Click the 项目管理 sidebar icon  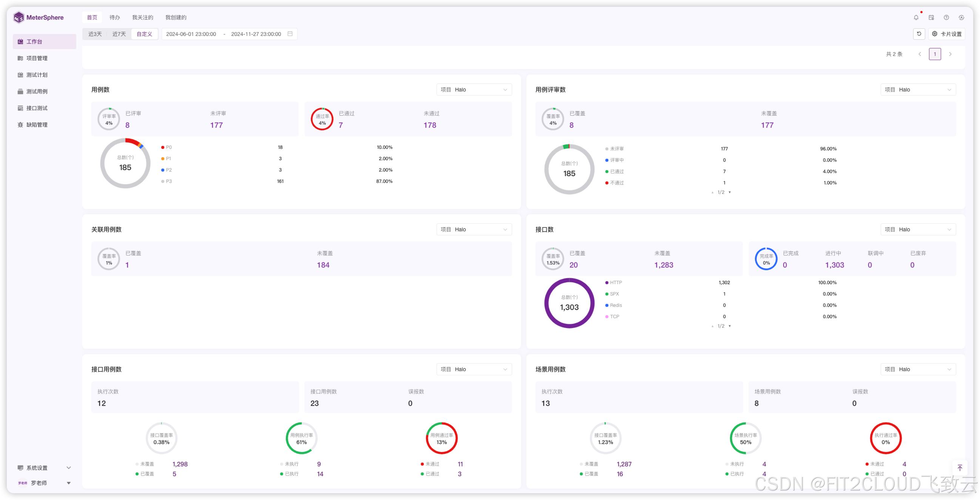tap(20, 58)
